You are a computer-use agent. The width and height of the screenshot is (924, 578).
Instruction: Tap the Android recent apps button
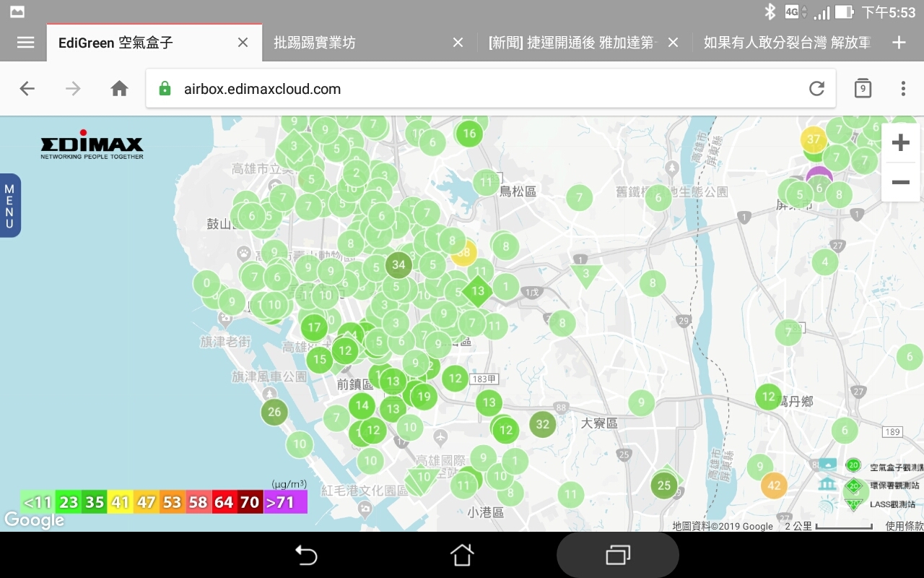[618, 555]
